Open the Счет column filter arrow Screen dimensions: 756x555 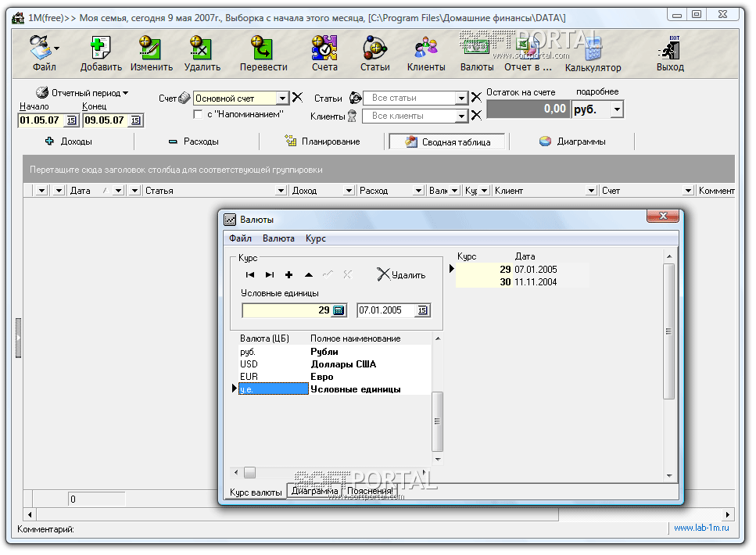(x=688, y=191)
